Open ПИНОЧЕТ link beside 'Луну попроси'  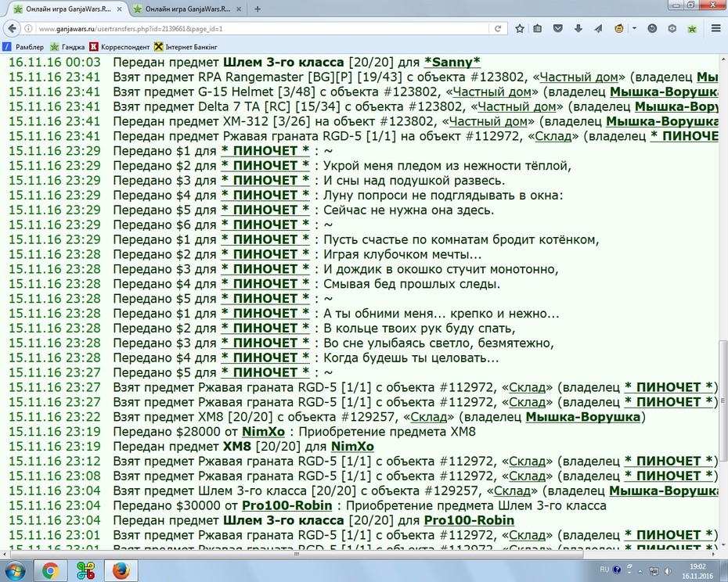(265, 196)
